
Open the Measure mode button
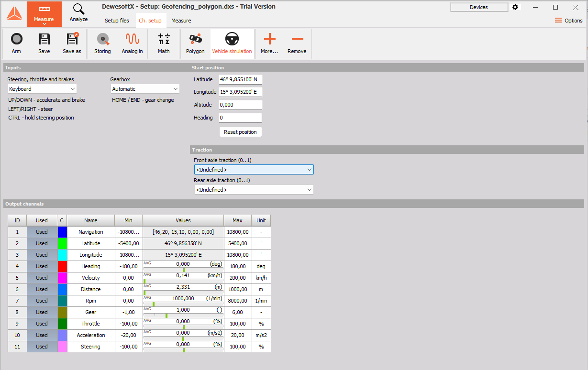[x=44, y=14]
